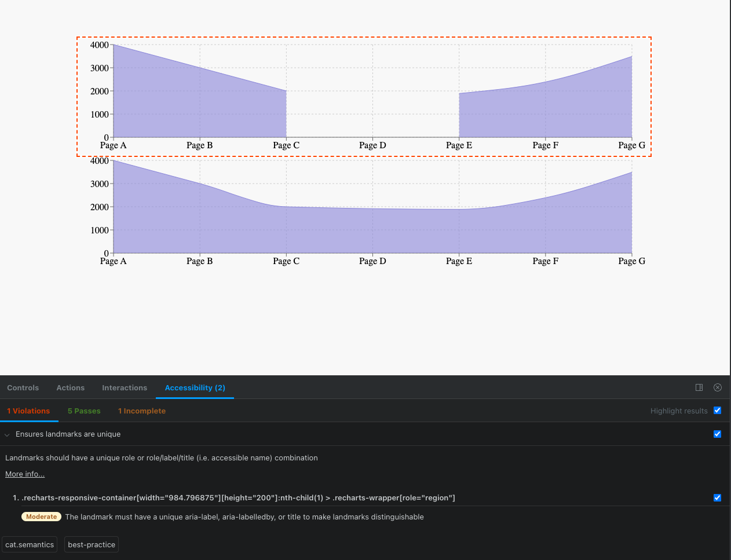731x560 pixels.
Task: Show the 1 Violations list
Action: tap(29, 411)
